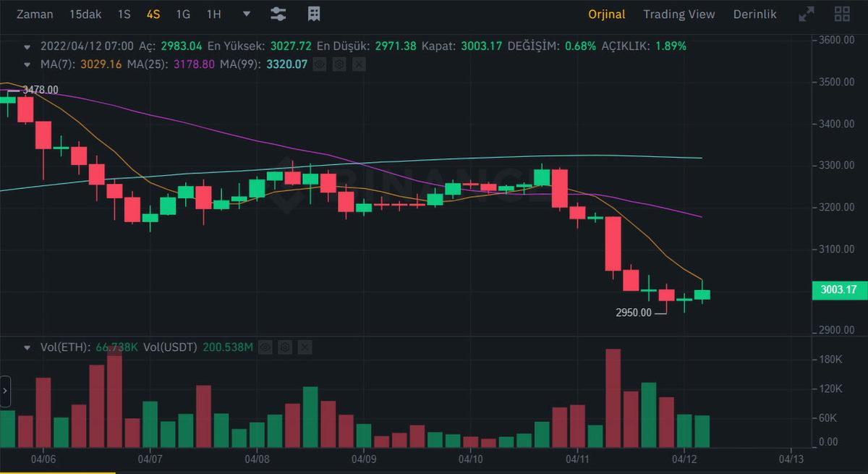Image resolution: width=868 pixels, height=474 pixels.
Task: Open the multi-chart grid layout icon
Action: point(842,14)
